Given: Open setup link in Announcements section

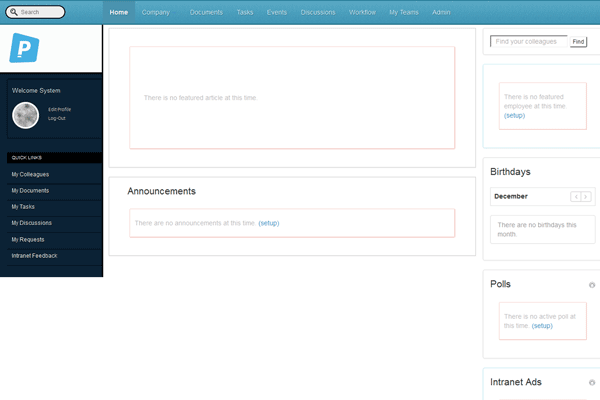Looking at the screenshot, I should click(x=268, y=223).
